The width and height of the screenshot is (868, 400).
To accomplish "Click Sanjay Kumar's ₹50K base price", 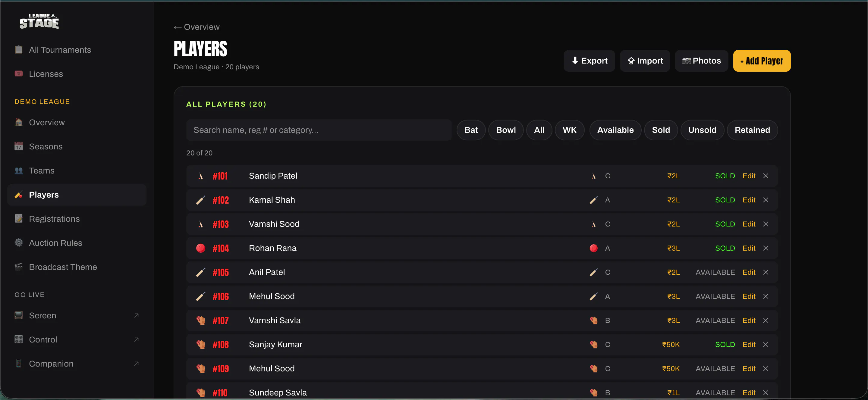I will pyautogui.click(x=671, y=345).
